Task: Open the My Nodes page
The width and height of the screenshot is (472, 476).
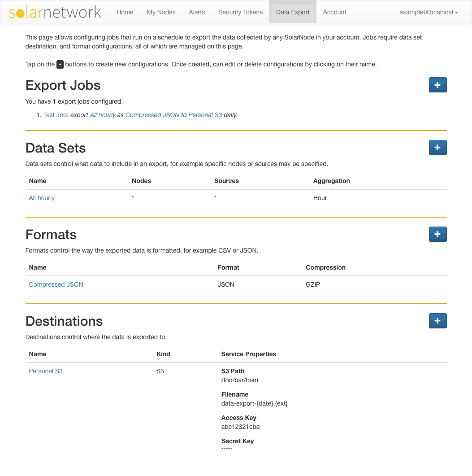Action: [161, 12]
